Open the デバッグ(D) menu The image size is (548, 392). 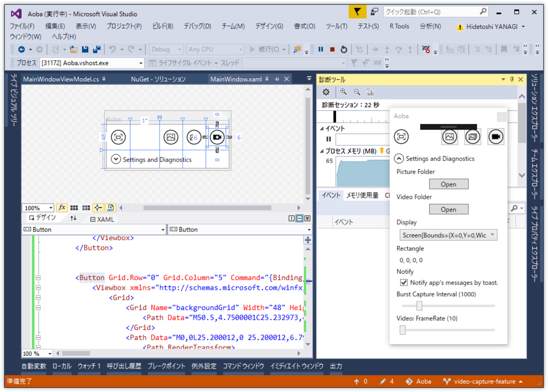pyautogui.click(x=197, y=26)
